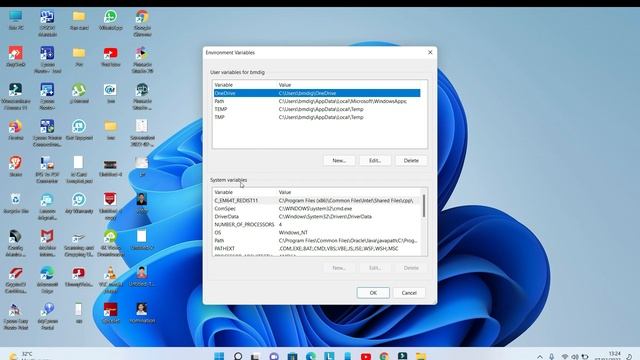Select the Path row in user variables
This screenshot has width=640, height=360.
click(317, 101)
